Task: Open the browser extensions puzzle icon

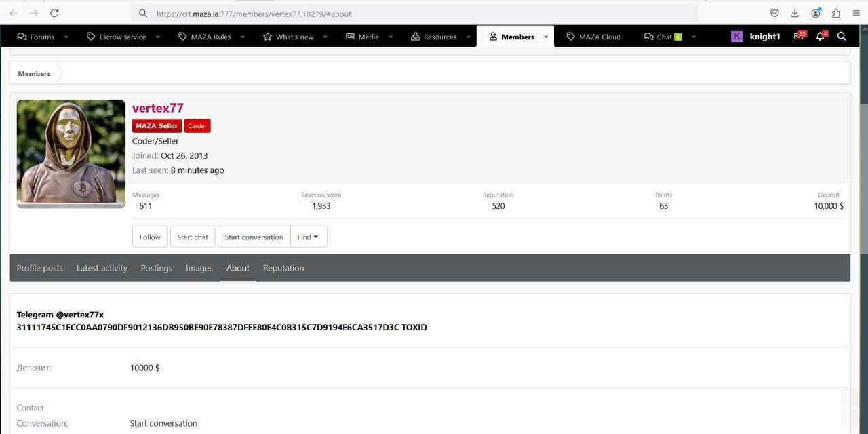Action: pyautogui.click(x=835, y=13)
